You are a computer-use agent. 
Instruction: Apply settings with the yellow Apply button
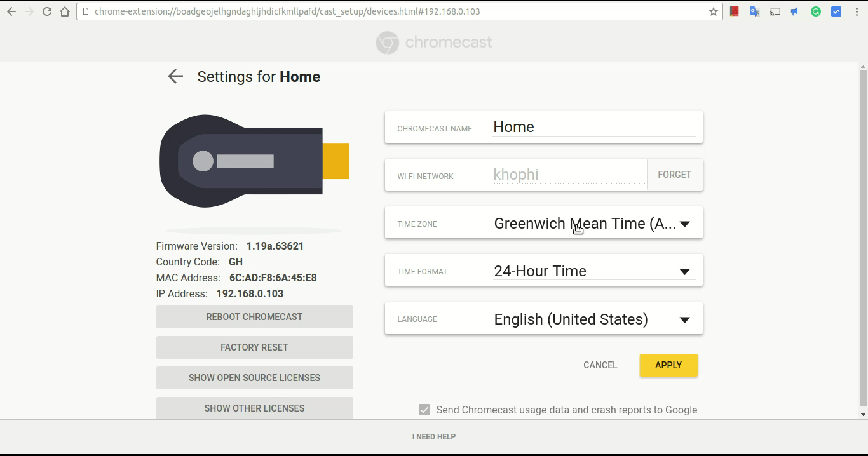coord(668,365)
